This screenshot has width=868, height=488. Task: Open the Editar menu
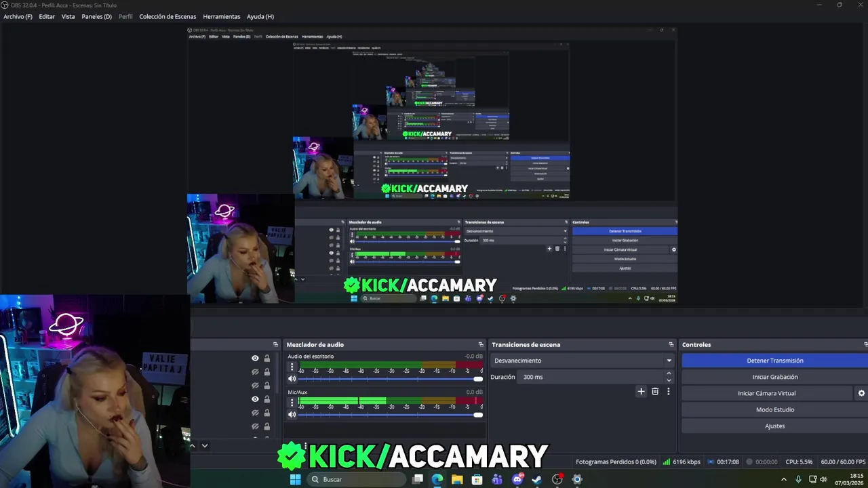47,16
